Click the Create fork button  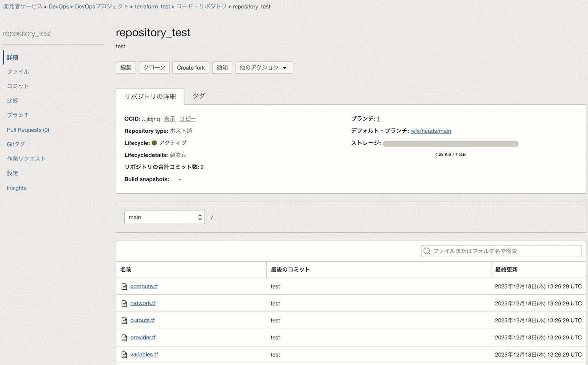(x=191, y=68)
